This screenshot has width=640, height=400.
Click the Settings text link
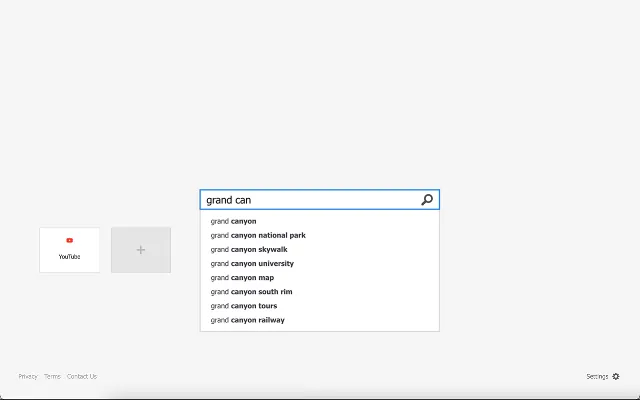(597, 376)
